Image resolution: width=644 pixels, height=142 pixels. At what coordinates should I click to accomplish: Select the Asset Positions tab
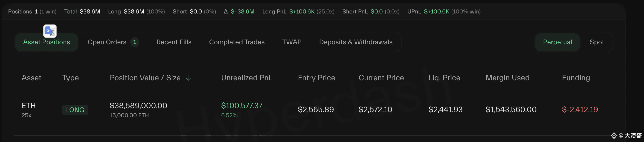[47, 42]
